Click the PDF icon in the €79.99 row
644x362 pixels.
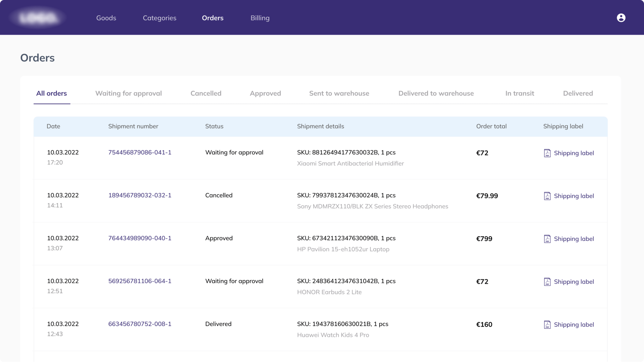[x=547, y=196]
